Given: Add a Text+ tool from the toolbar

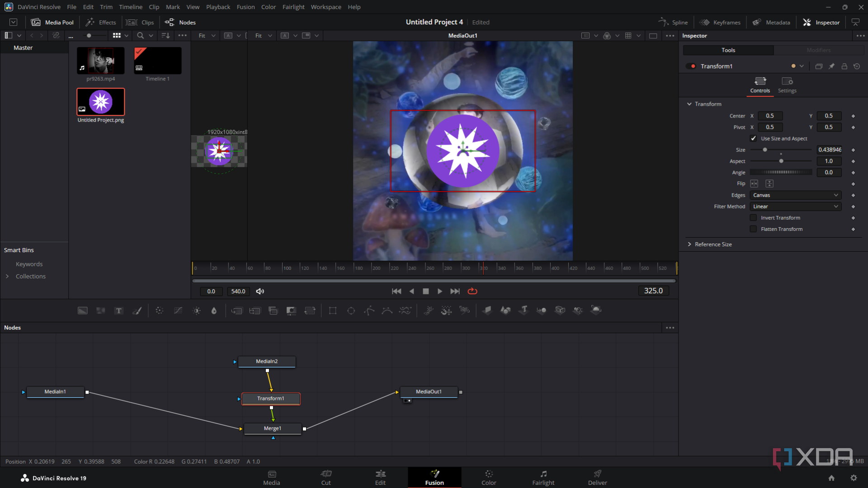Looking at the screenshot, I should click(x=119, y=310).
